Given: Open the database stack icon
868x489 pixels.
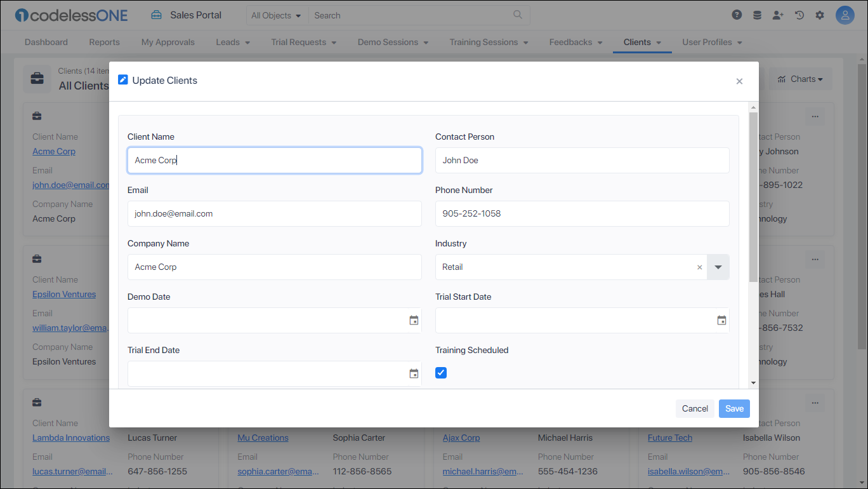Looking at the screenshot, I should pyautogui.click(x=757, y=15).
